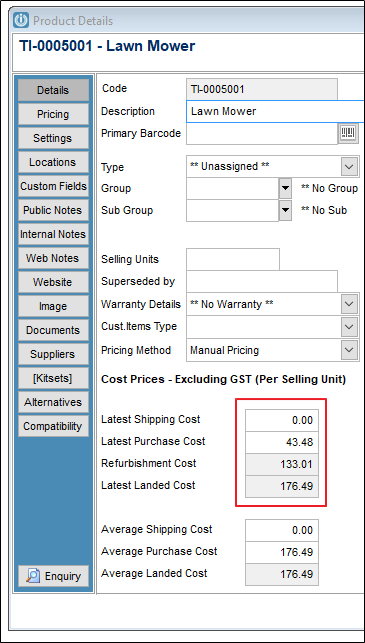365x643 pixels.
Task: Click the Superseded by input field
Action: 262,281
